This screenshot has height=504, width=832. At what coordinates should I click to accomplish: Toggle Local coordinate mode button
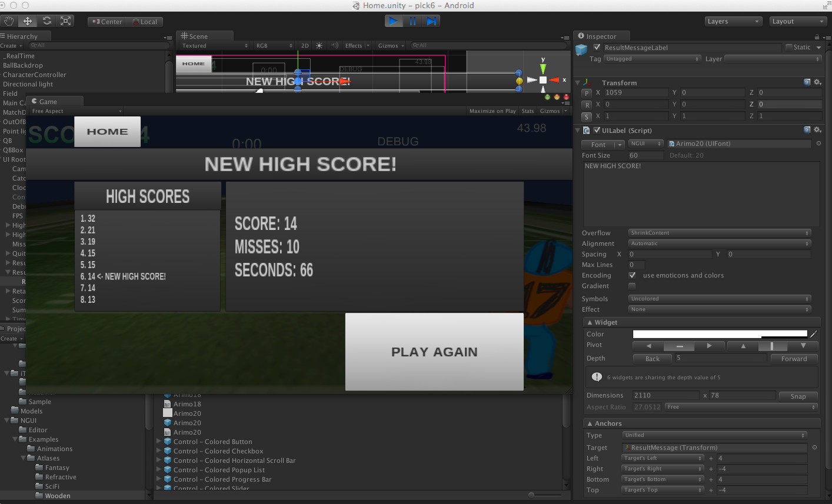[x=145, y=22]
